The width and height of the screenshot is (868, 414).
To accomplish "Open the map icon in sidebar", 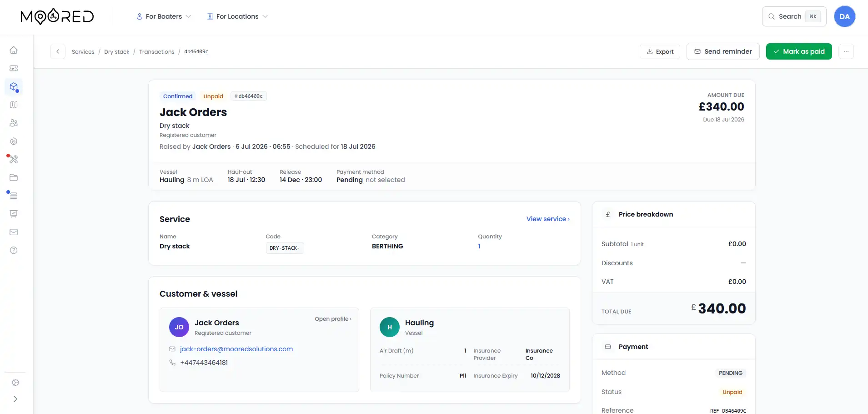I will coord(14,105).
